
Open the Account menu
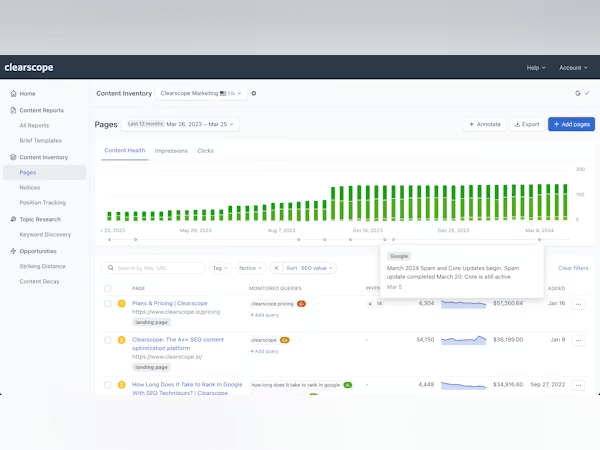572,68
